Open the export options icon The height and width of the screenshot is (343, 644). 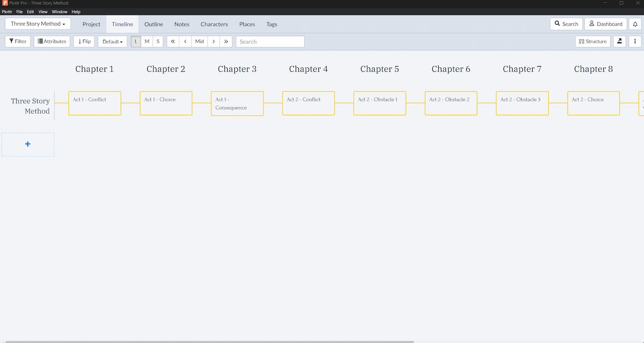[x=619, y=41]
